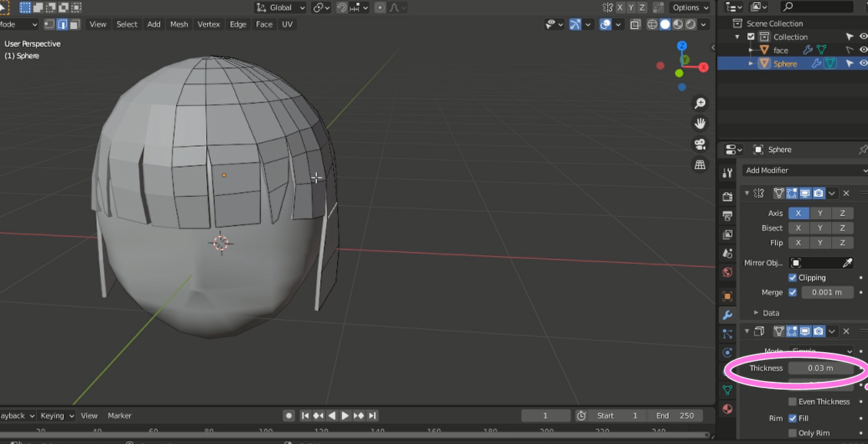Hide the Sphere object with eye icon
This screenshot has height=444, width=868.
(x=863, y=64)
